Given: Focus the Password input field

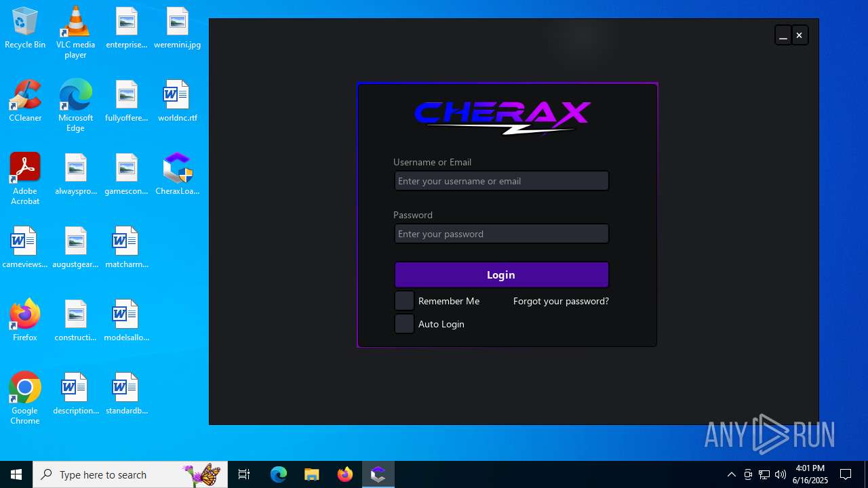Looking at the screenshot, I should (x=501, y=234).
